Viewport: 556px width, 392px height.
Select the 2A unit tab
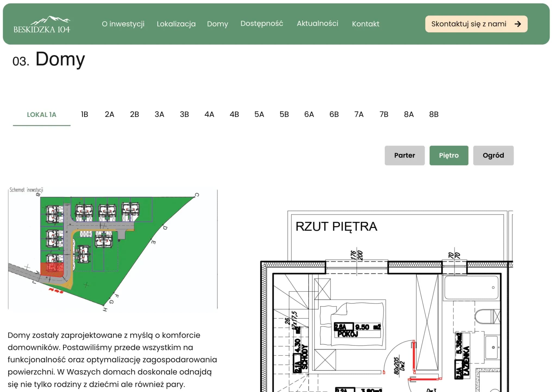coord(109,114)
